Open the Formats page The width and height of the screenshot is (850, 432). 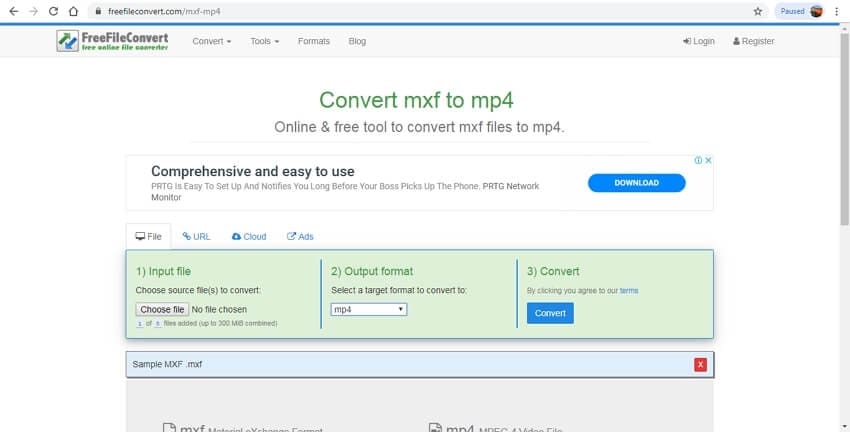coord(313,41)
